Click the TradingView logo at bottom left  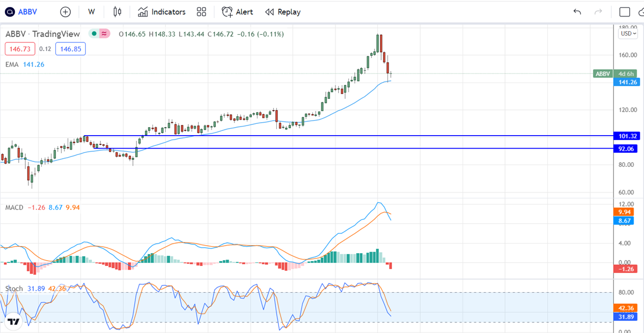[x=13, y=322]
